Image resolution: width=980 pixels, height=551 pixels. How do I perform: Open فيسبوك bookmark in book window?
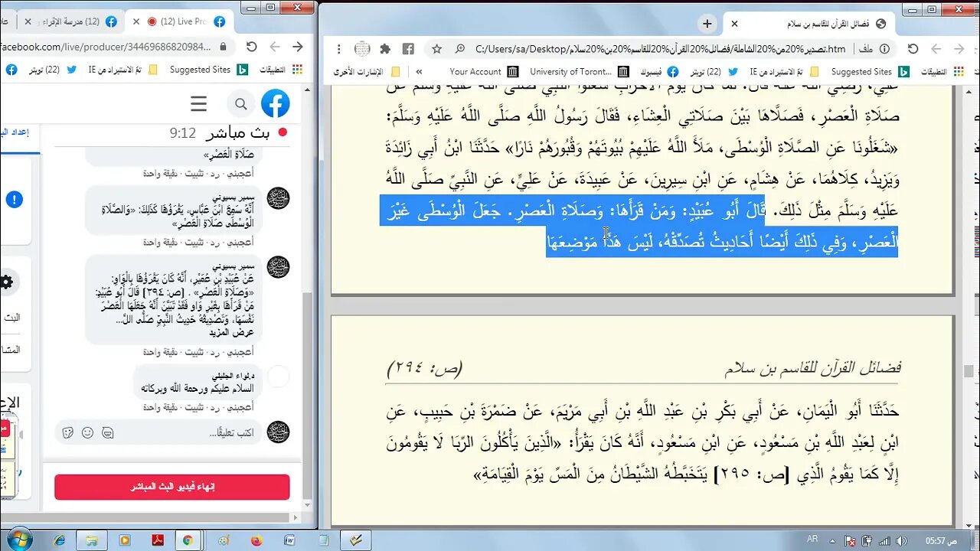coord(659,71)
